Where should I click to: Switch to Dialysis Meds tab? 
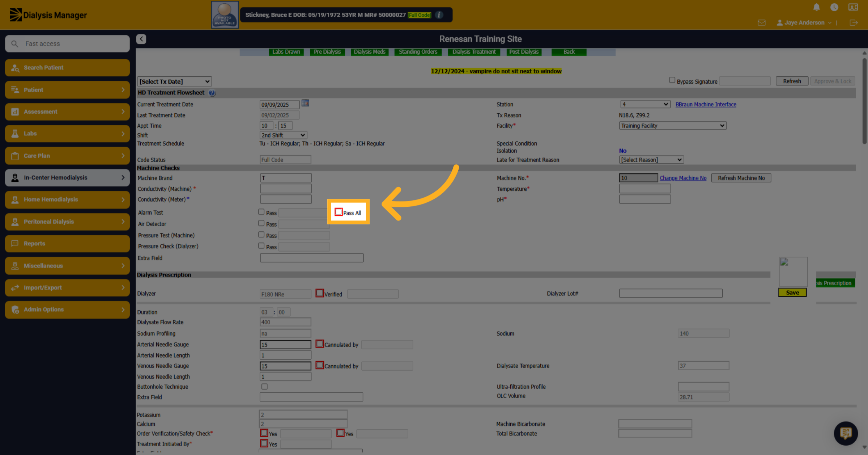pyautogui.click(x=370, y=52)
